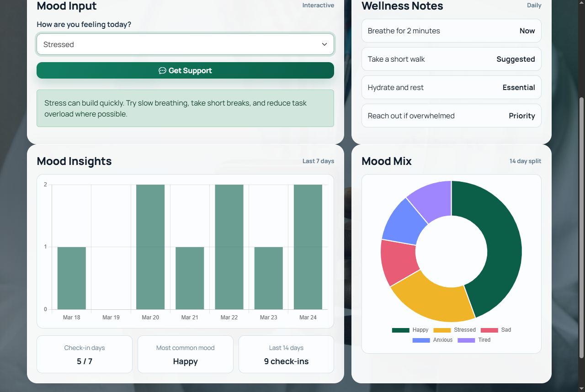Viewport: 585px width, 392px height.
Task: Click the Check-in days 5 / 7 card
Action: tap(85, 355)
